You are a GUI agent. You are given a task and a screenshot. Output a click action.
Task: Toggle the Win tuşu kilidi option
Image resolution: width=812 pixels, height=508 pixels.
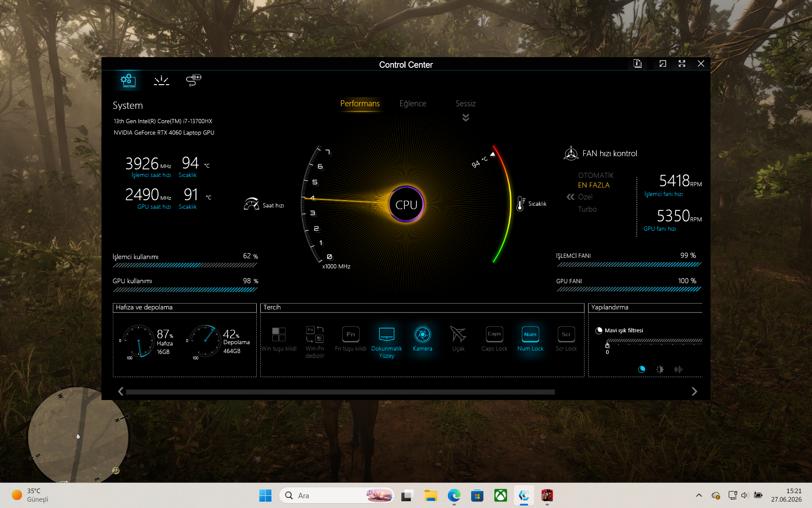tap(279, 339)
